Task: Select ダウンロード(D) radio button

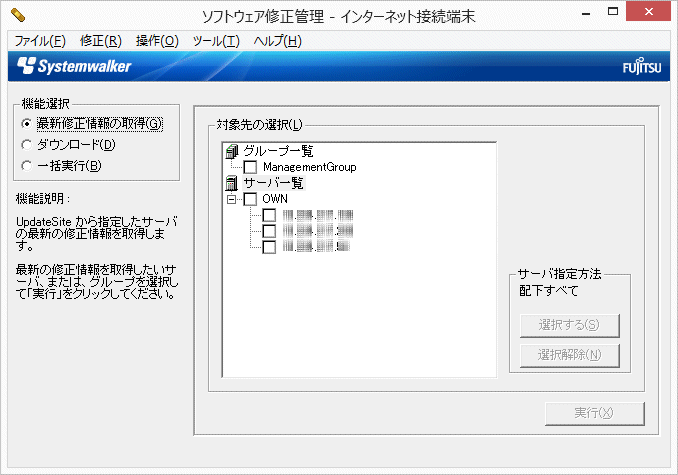Action: point(27,144)
